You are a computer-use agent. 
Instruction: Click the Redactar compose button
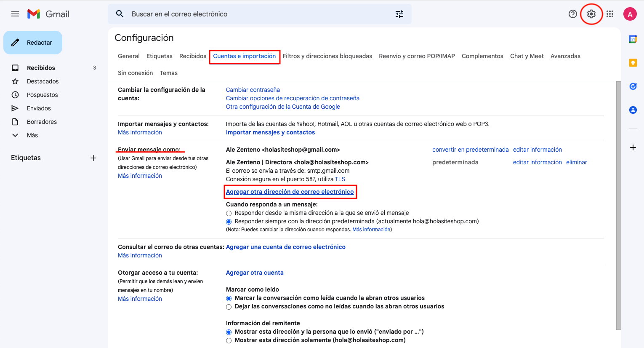pos(33,43)
